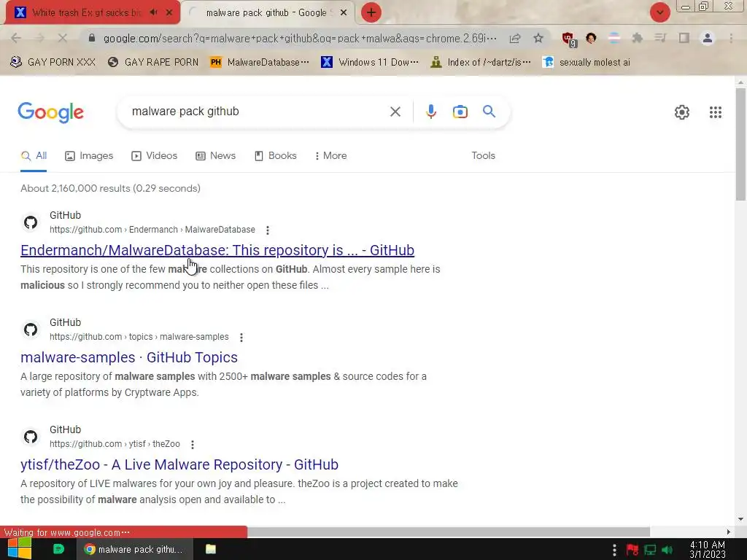Open Google quick settings gear
The width and height of the screenshot is (747, 560).
click(682, 112)
